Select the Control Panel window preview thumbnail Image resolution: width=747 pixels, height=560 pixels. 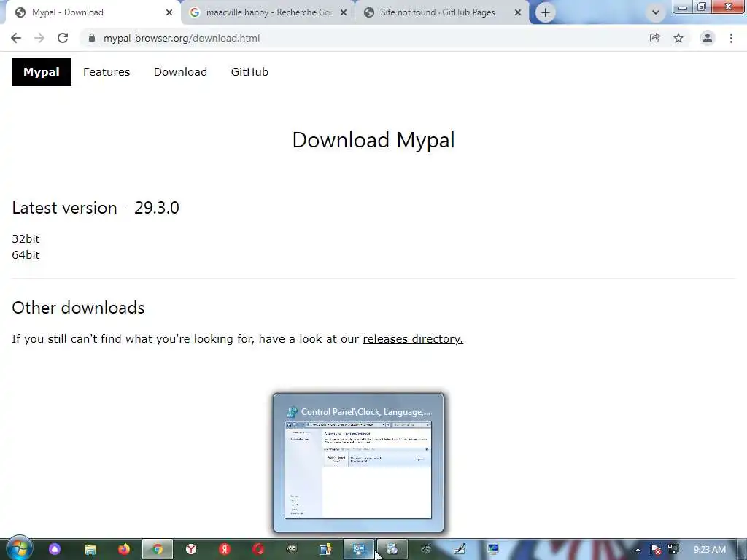pyautogui.click(x=358, y=462)
